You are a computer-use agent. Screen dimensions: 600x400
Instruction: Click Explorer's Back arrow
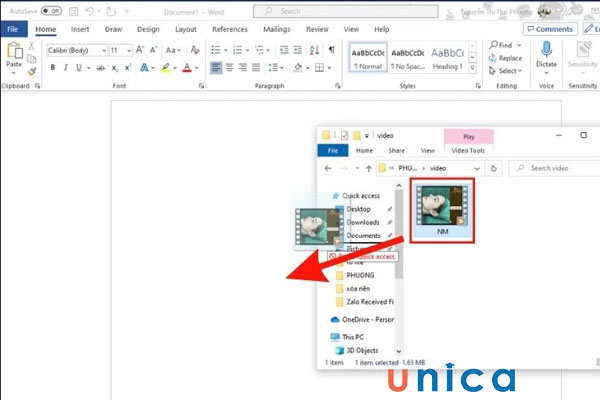(x=328, y=168)
